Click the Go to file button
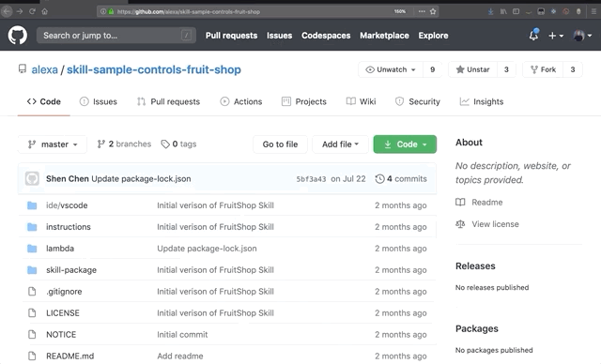The width and height of the screenshot is (601, 364). (280, 144)
